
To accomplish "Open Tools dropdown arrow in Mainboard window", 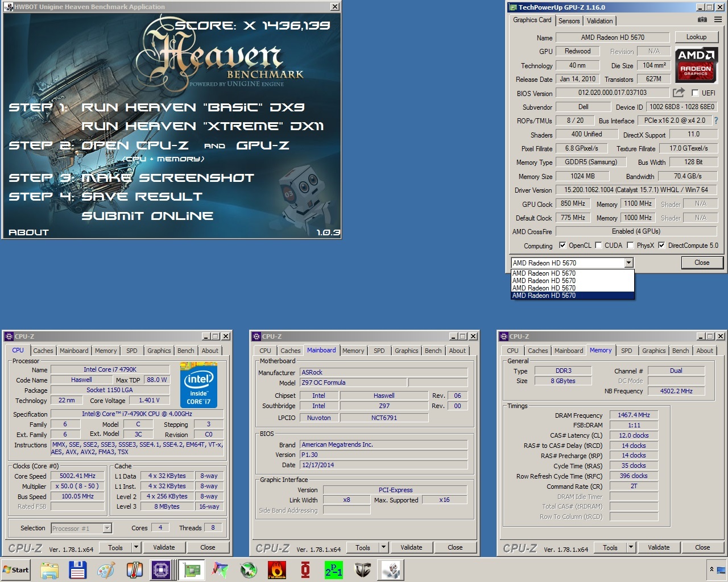I will [x=383, y=547].
